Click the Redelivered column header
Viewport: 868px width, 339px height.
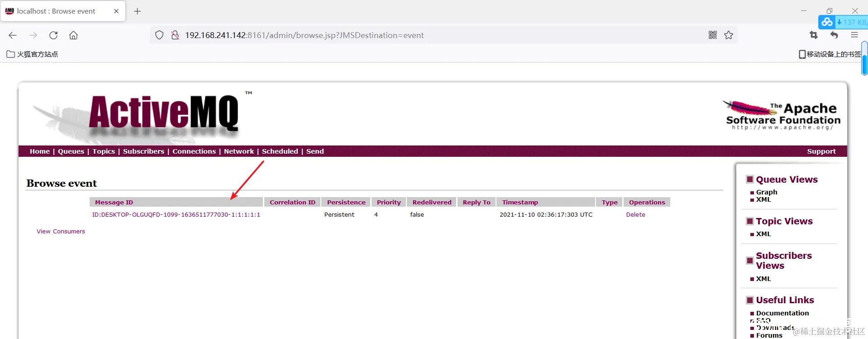coord(432,203)
